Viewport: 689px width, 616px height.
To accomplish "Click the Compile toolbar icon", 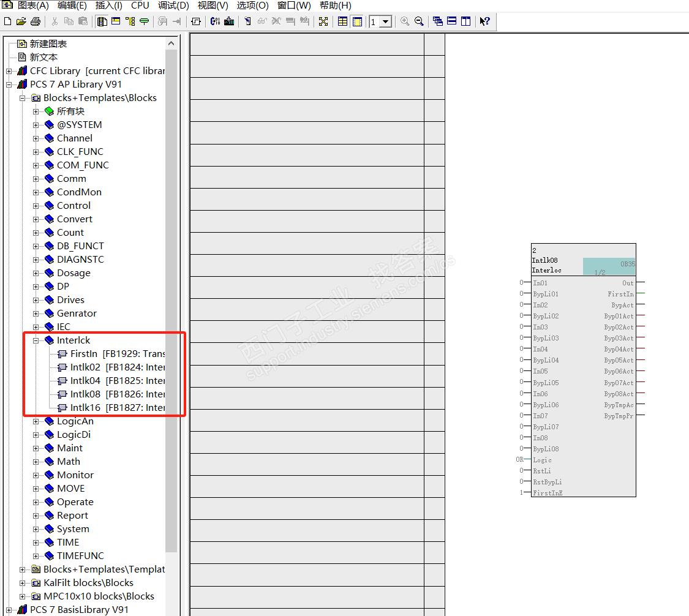I will [x=215, y=21].
